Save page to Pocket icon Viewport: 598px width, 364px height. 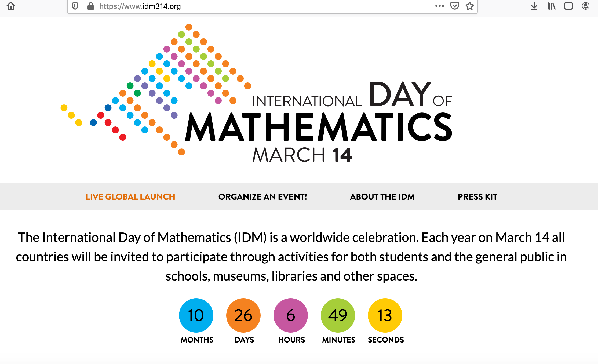click(x=454, y=6)
